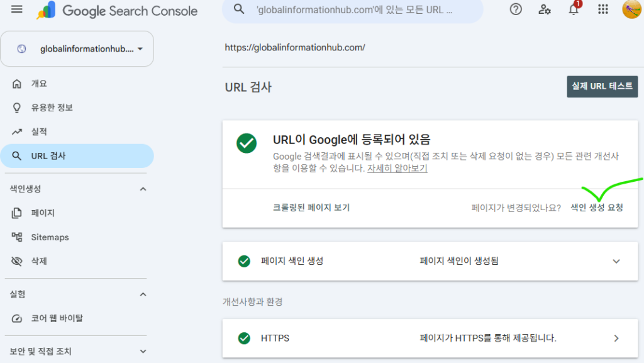The image size is (644, 363).
Task: Open users and settings management icon
Action: [x=544, y=9]
